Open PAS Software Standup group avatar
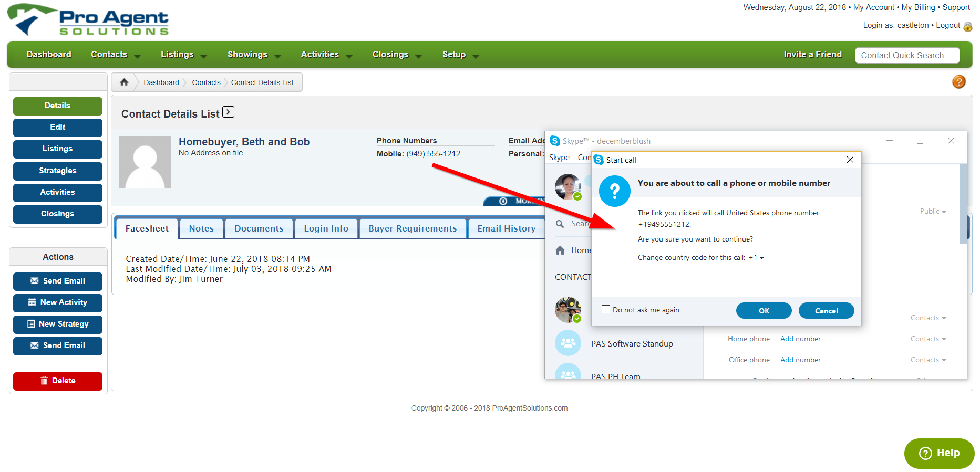 click(x=568, y=343)
